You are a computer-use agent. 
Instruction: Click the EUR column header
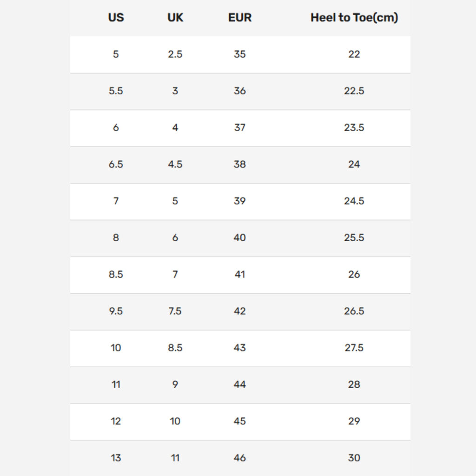pos(240,18)
